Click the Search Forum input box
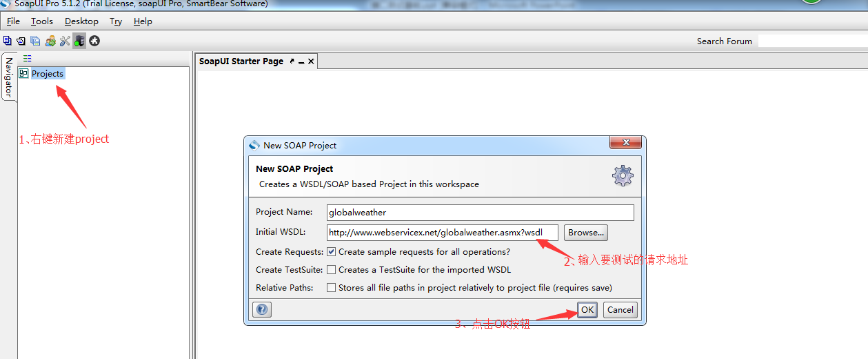Image resolution: width=868 pixels, height=359 pixels. 813,41
